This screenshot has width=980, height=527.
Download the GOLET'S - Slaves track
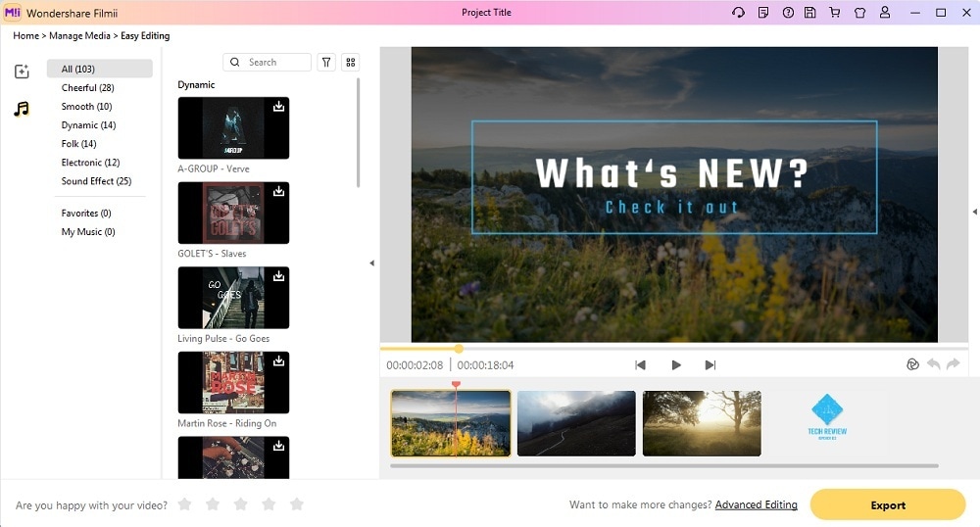[x=278, y=191]
